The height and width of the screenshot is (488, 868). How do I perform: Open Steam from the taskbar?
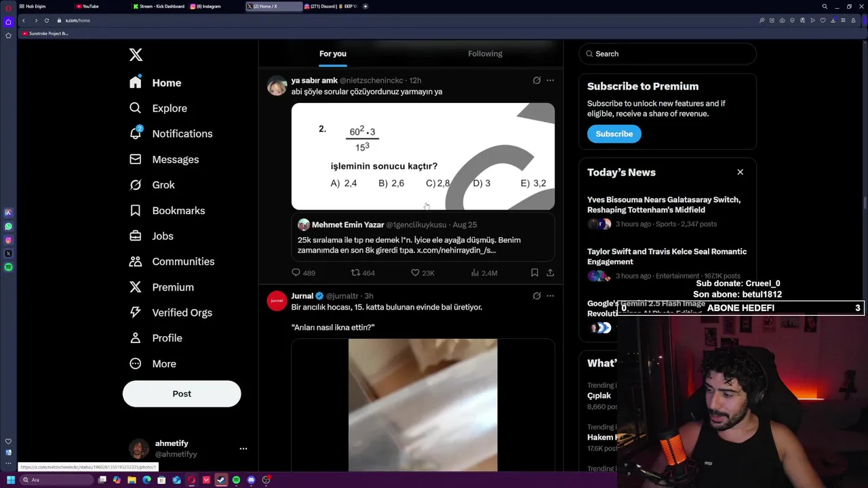[221, 480]
